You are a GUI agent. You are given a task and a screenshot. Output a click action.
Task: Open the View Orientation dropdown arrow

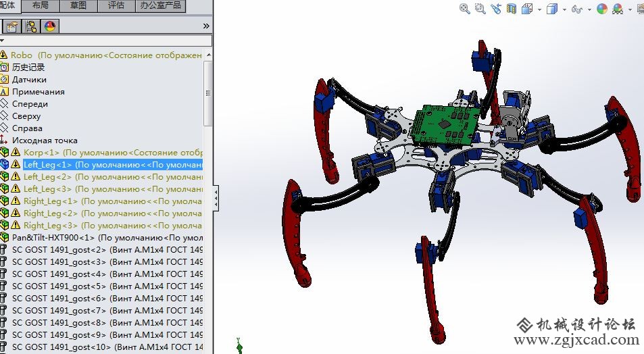pos(539,9)
